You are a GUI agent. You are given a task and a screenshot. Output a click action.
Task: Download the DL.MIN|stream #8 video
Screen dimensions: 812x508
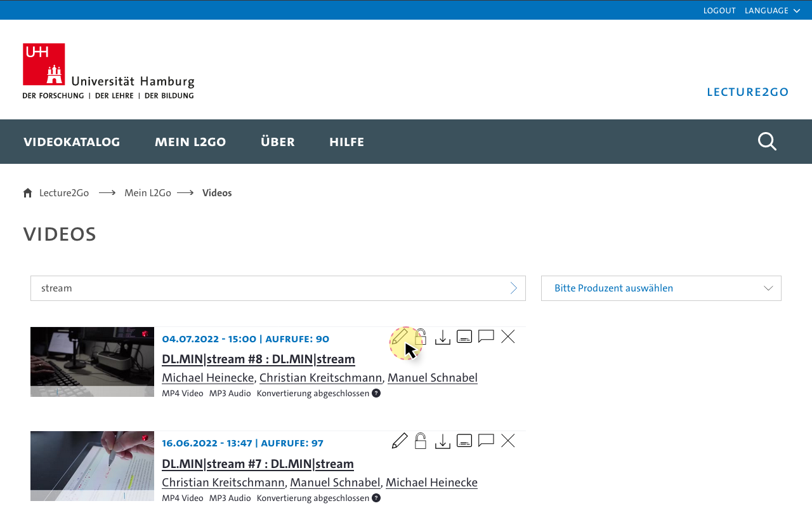(443, 337)
